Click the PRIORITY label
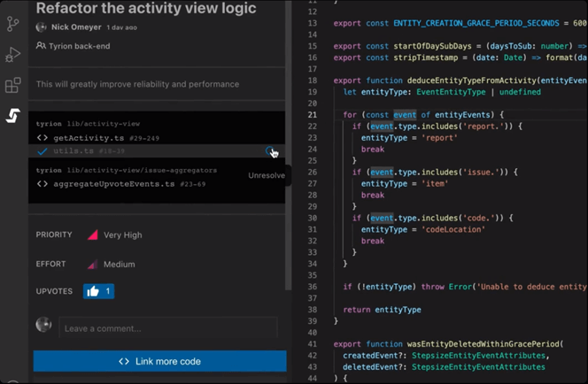The height and width of the screenshot is (384, 588). click(54, 234)
